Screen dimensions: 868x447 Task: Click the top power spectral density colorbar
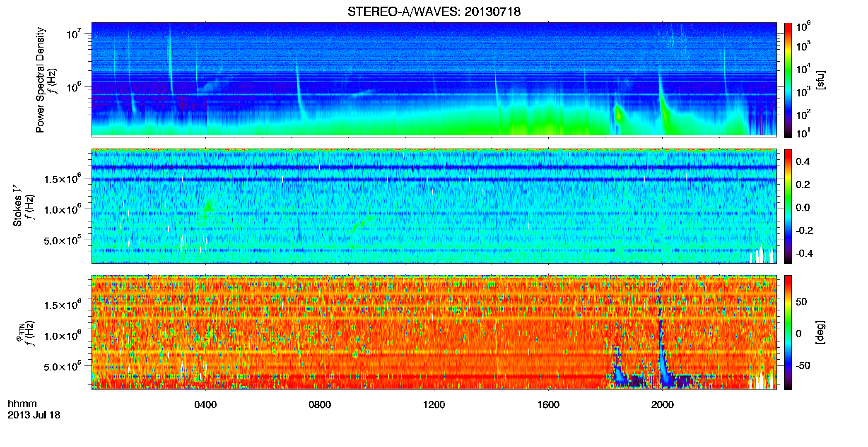(x=788, y=80)
